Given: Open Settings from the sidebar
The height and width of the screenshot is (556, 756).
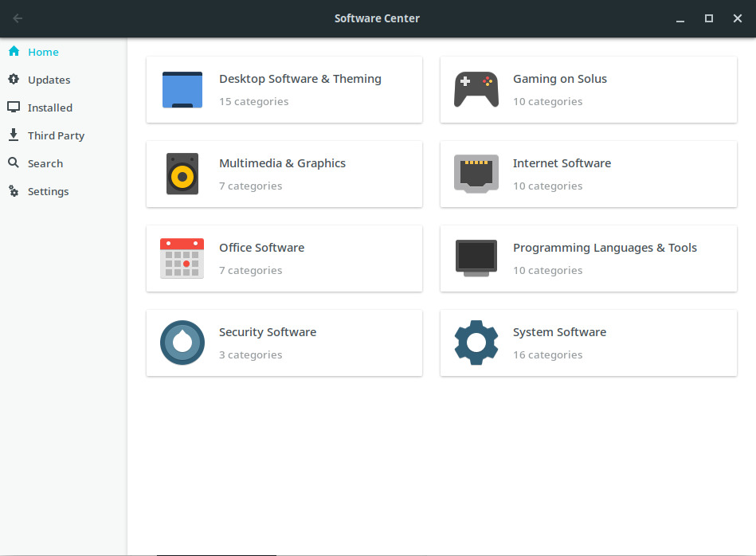Looking at the screenshot, I should pos(48,191).
